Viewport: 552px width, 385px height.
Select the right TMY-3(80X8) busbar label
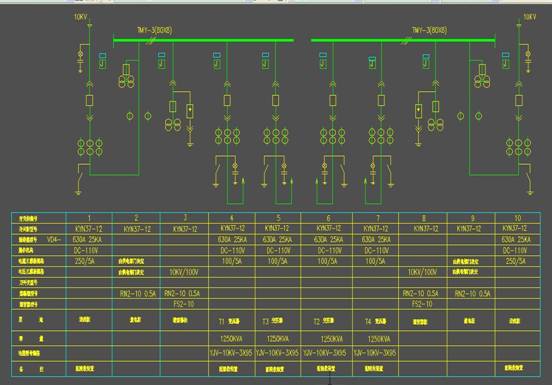(x=429, y=30)
